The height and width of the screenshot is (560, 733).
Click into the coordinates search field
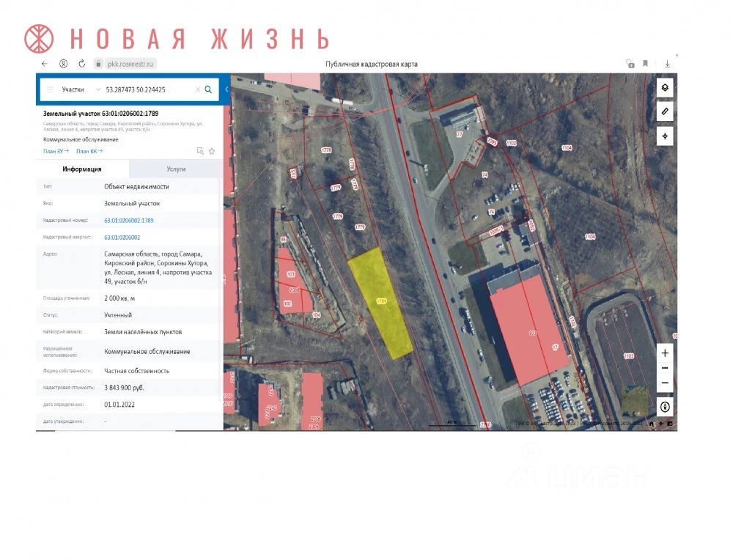(147, 89)
